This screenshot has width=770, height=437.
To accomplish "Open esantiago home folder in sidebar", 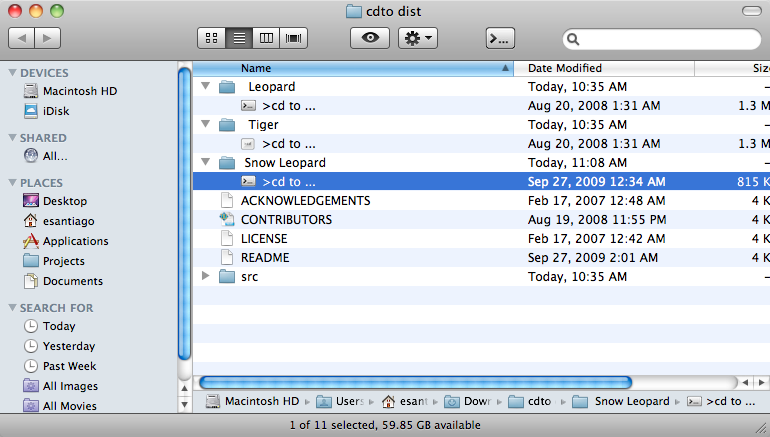I will point(68,221).
